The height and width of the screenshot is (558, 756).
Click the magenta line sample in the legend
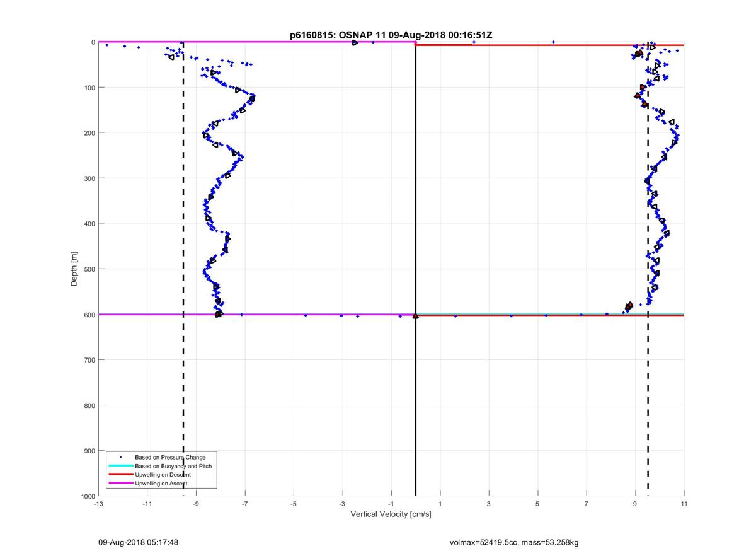(x=120, y=484)
